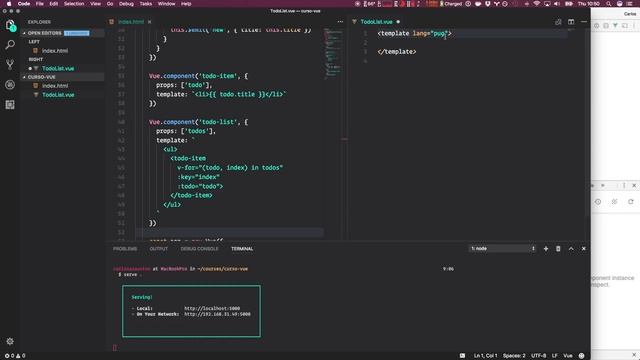
Task: Click the errors and warnings count in status bar
Action: tap(15, 356)
